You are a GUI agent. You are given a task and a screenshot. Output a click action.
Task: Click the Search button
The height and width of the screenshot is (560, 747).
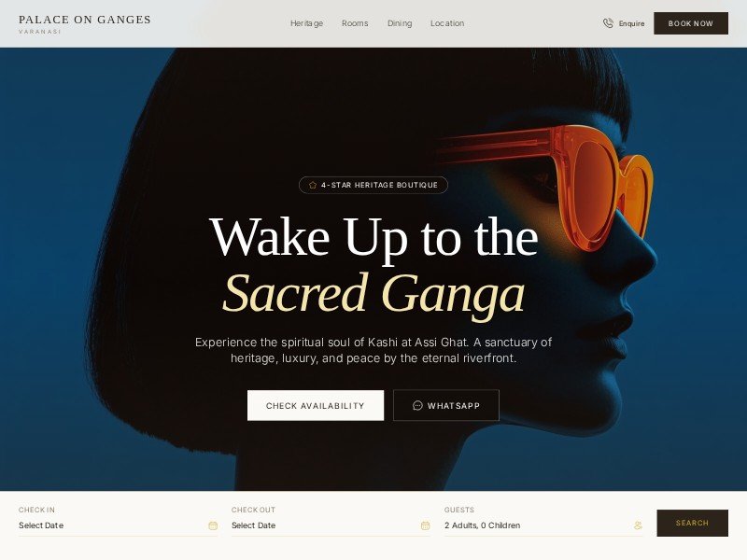tap(692, 523)
